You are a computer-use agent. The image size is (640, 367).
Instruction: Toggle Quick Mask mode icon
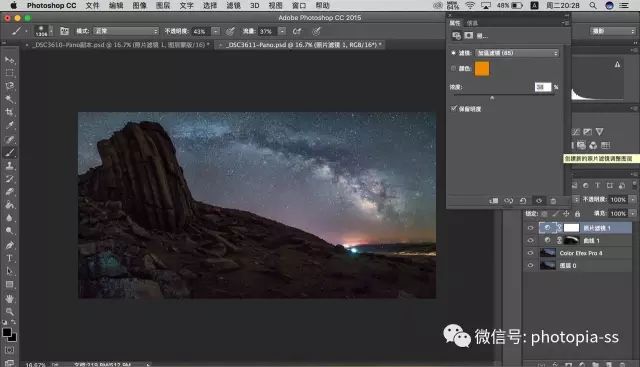point(9,350)
